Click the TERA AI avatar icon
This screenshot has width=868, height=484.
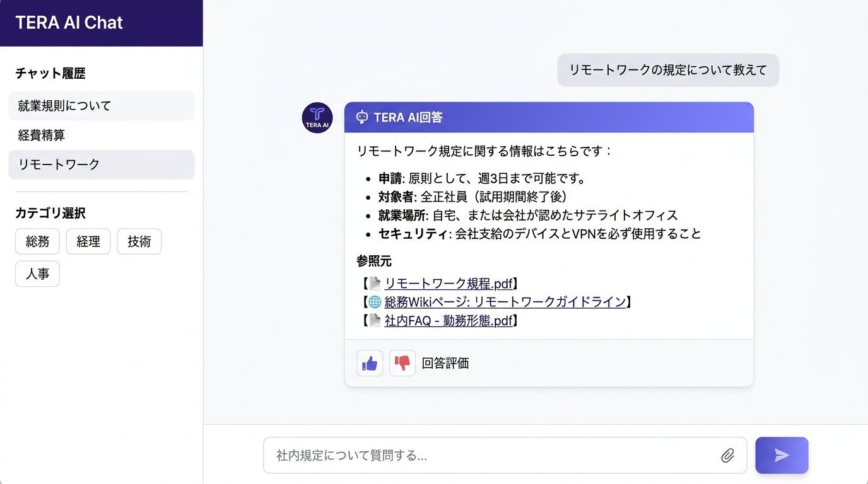click(x=317, y=117)
